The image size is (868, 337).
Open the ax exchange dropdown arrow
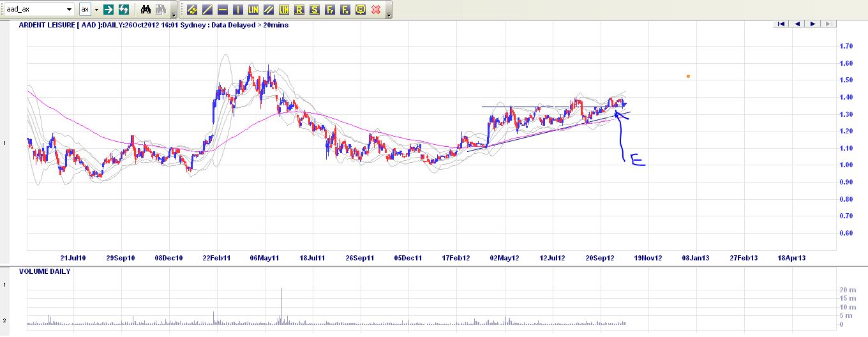pos(96,10)
